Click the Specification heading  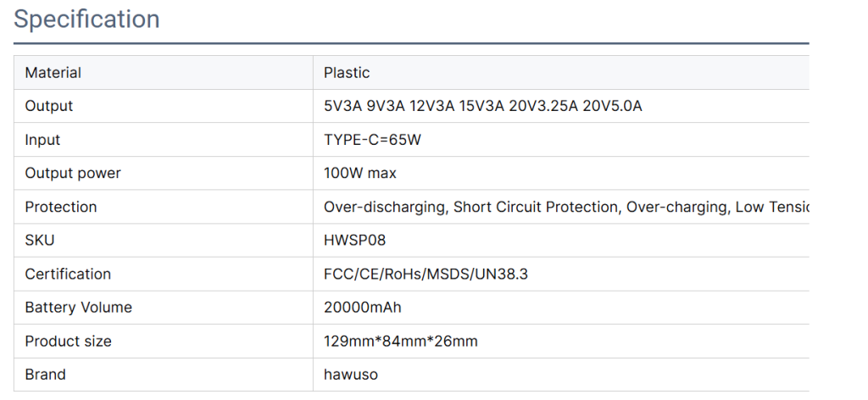point(87,19)
